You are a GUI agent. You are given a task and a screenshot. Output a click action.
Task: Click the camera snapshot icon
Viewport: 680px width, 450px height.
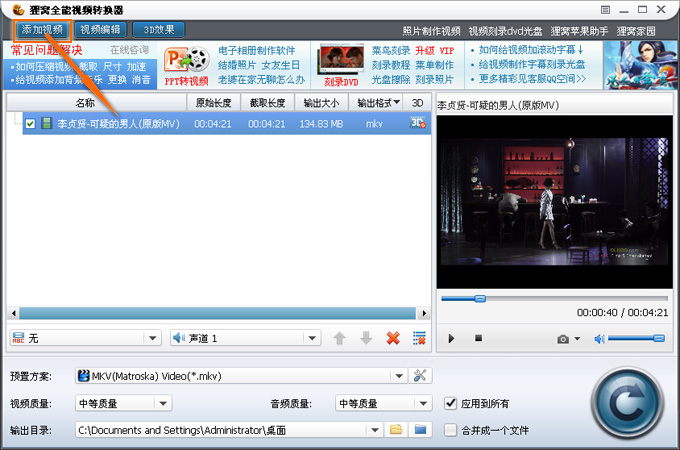[x=563, y=339]
